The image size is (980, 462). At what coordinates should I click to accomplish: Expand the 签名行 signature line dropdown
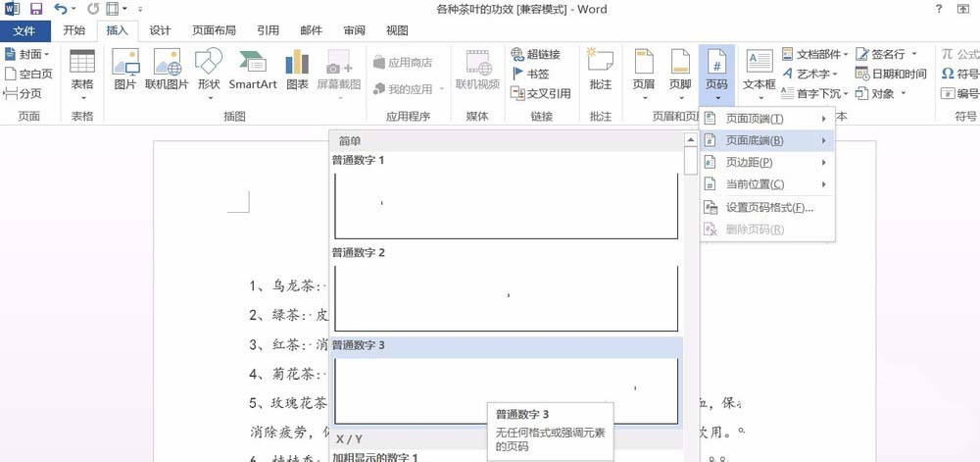click(913, 54)
